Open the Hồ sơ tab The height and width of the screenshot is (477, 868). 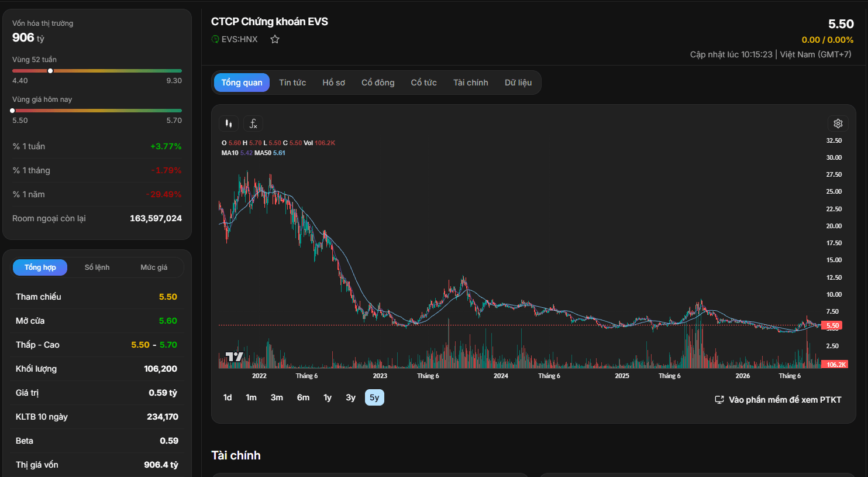coord(334,83)
